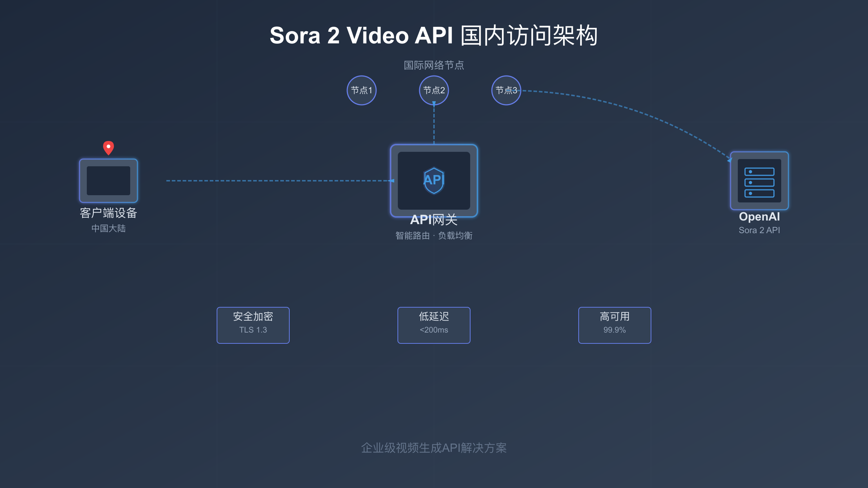
Task: Select the 节点1 circle node
Action: click(362, 90)
